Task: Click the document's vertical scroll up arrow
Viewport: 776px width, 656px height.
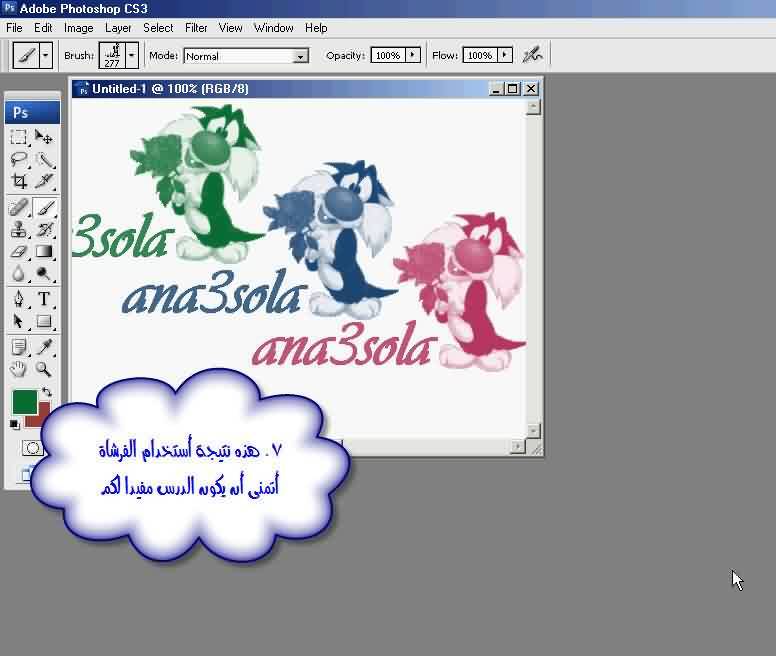Action: pos(533,107)
